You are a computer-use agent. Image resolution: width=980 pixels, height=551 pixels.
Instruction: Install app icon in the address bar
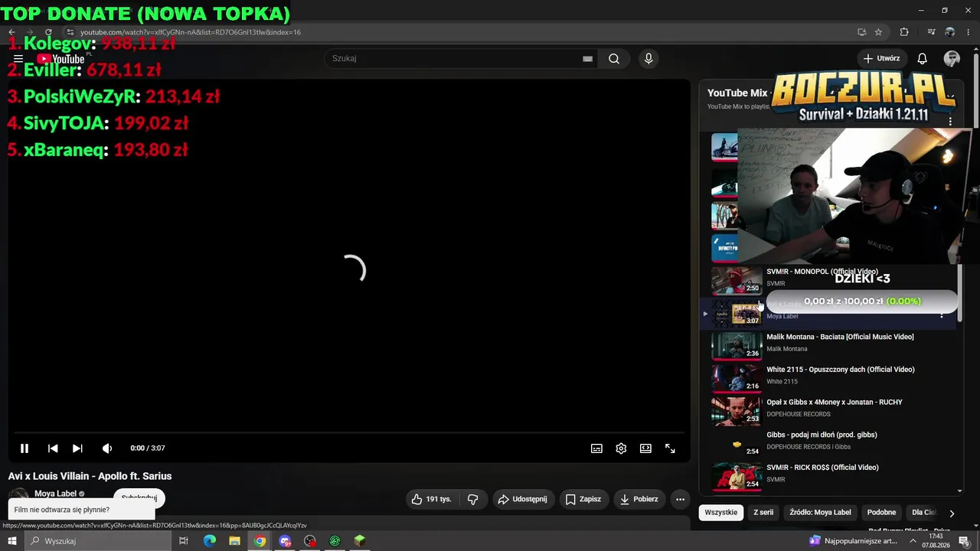coord(861,32)
